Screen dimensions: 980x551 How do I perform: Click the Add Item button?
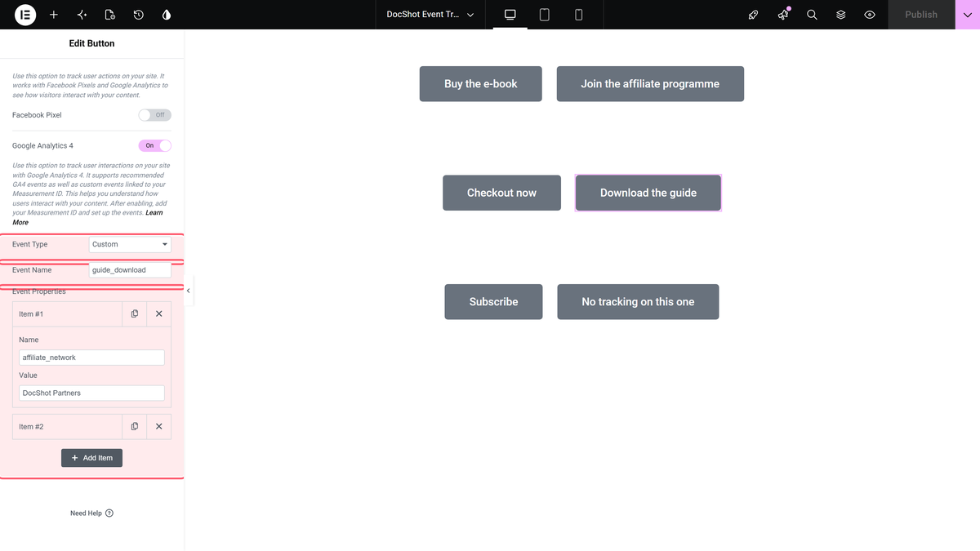click(x=92, y=458)
